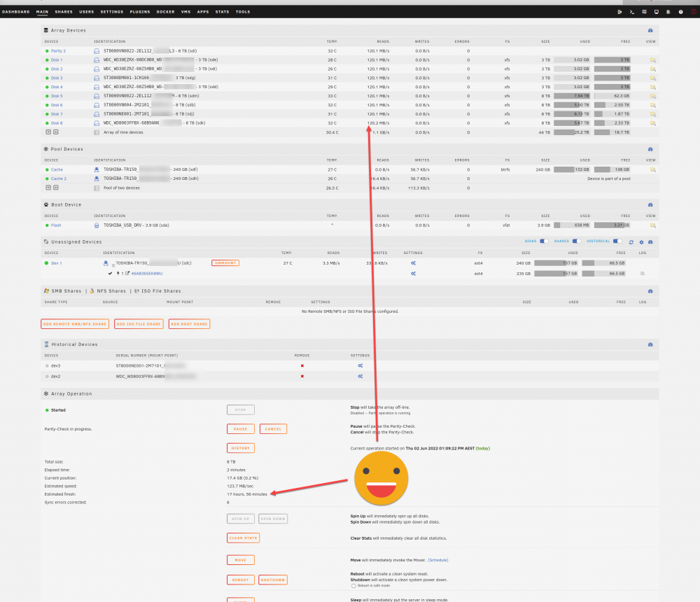The height and width of the screenshot is (602, 700).
Task: Collapse Array Devices rows using minus box
Action: pos(49,132)
